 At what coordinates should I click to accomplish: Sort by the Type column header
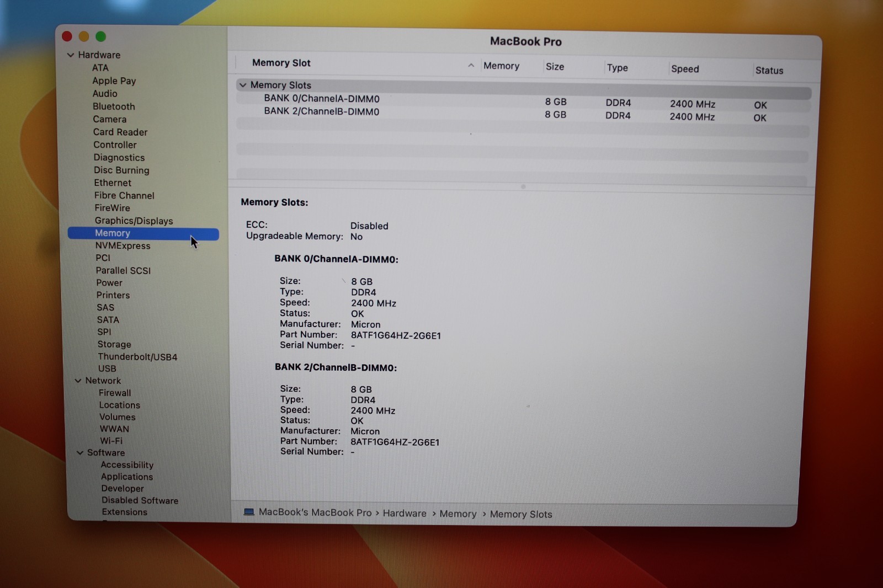point(617,68)
